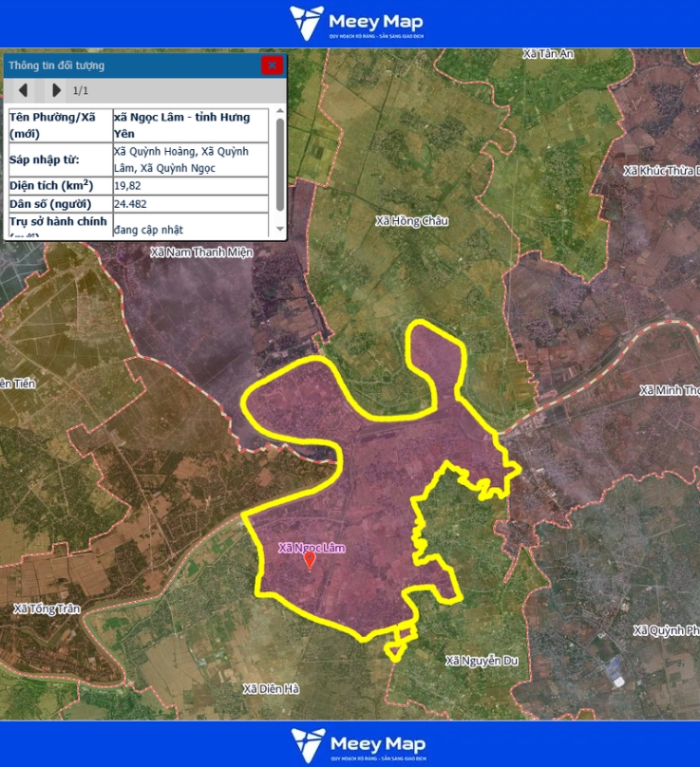The width and height of the screenshot is (700, 767).
Task: Click the Meey Map logo in bottom banner
Action: pos(357,744)
